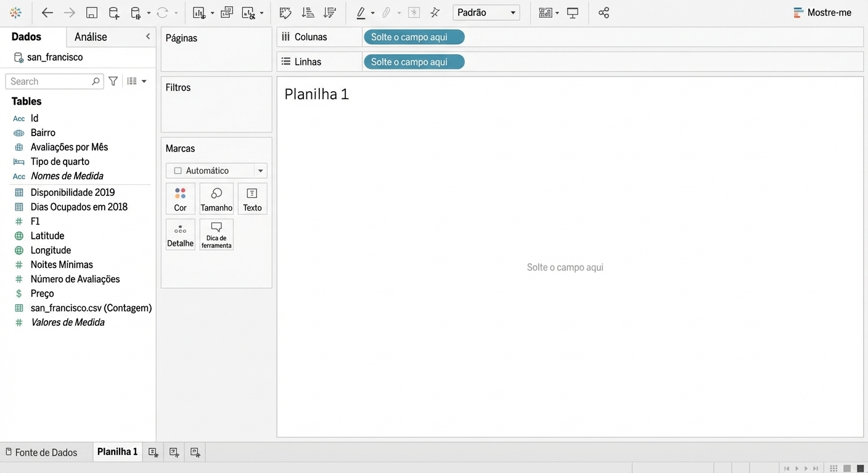Screen dimensions: 868x473
Task: Open the Padrão fit dropdown
Action: point(486,12)
